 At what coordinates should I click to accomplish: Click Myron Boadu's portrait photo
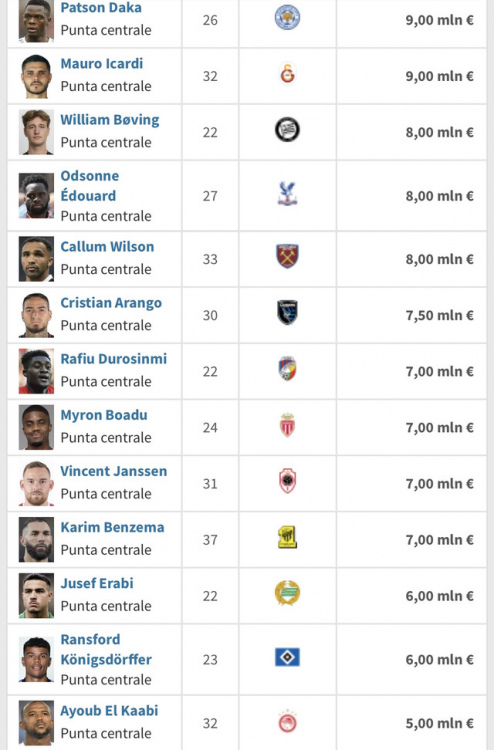click(36, 428)
